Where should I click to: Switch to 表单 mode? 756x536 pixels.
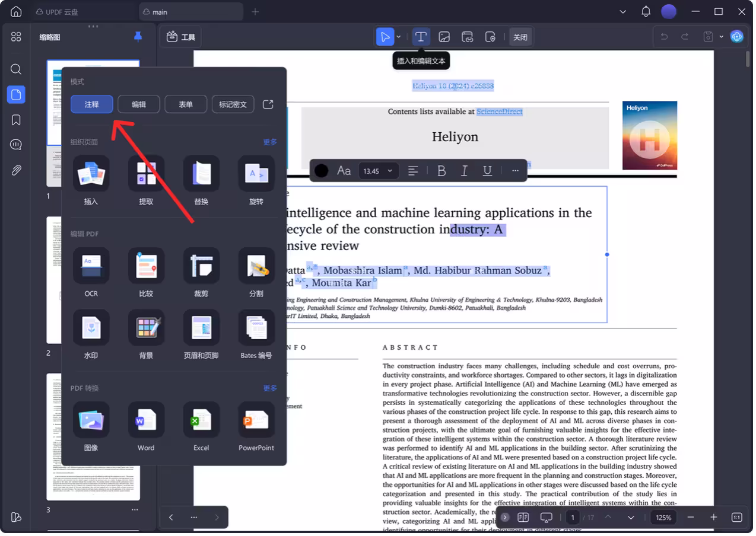pyautogui.click(x=186, y=104)
